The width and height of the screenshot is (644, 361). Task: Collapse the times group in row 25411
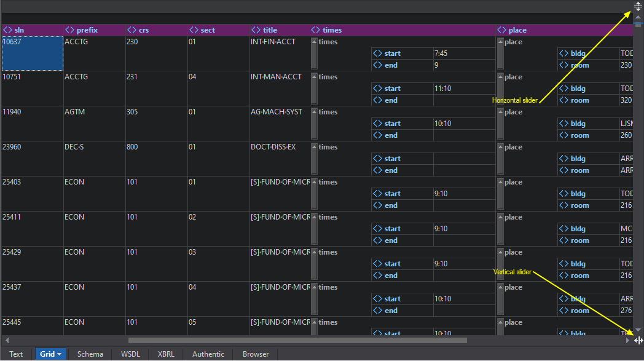(314, 229)
